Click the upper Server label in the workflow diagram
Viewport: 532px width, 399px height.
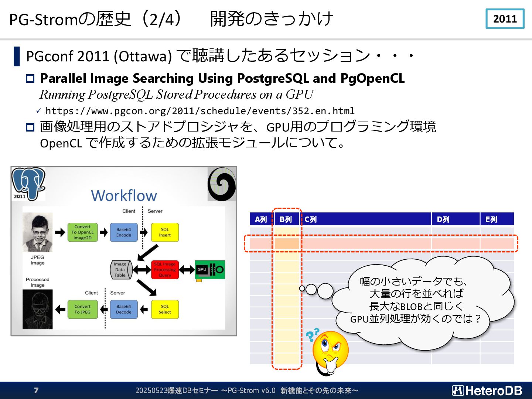click(155, 211)
